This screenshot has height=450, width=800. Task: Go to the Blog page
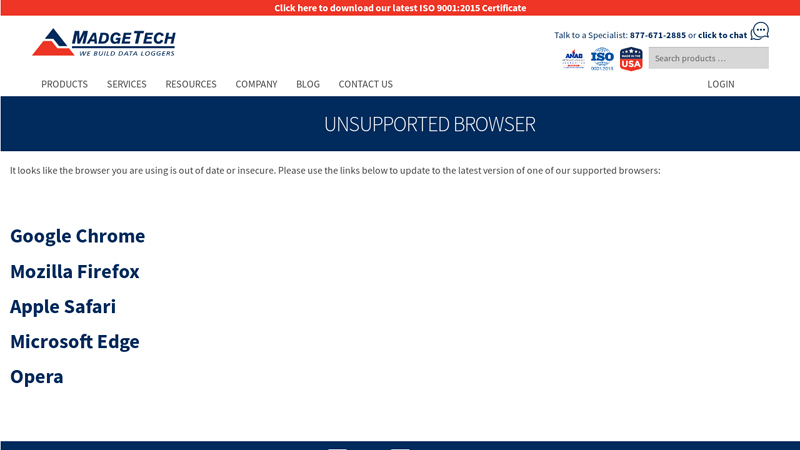(308, 84)
